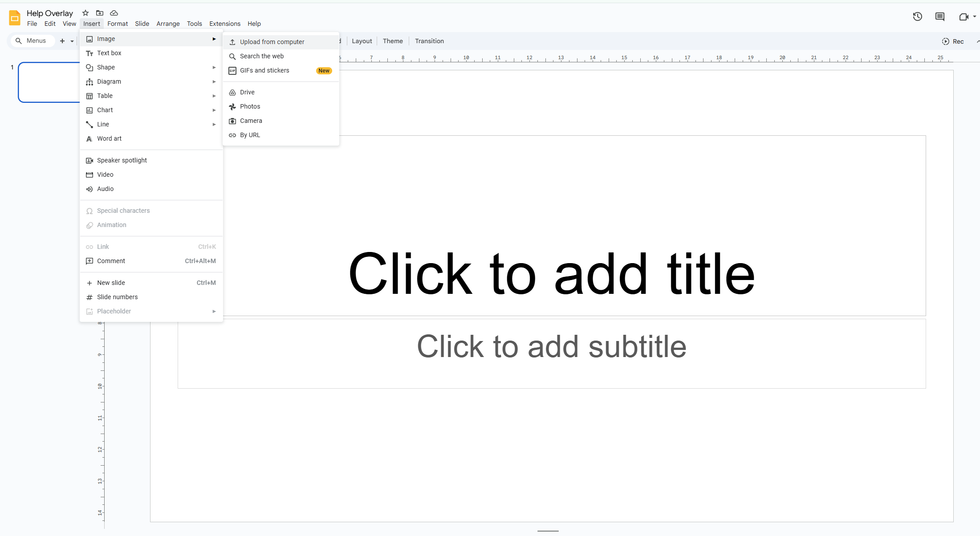The height and width of the screenshot is (536, 980).
Task: Select slide 1 thumbnail
Action: [x=49, y=82]
